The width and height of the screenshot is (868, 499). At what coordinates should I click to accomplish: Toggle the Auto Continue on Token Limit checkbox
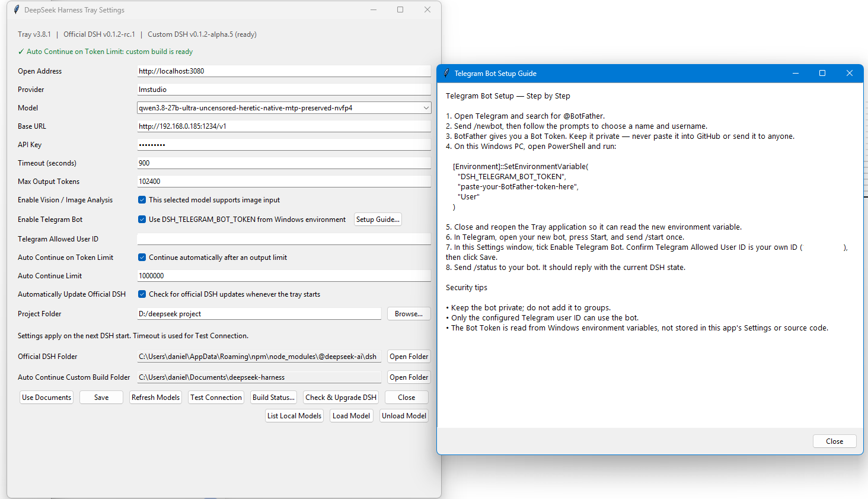tap(142, 258)
